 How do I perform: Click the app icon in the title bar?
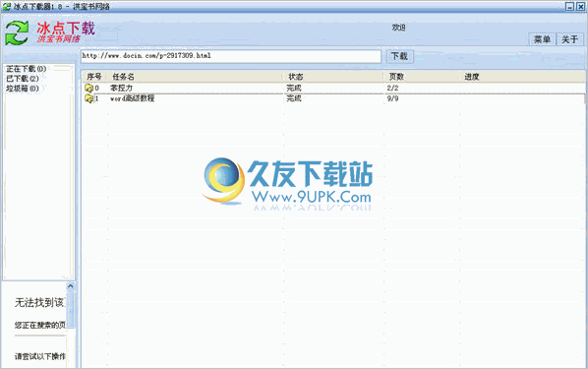(7, 6)
